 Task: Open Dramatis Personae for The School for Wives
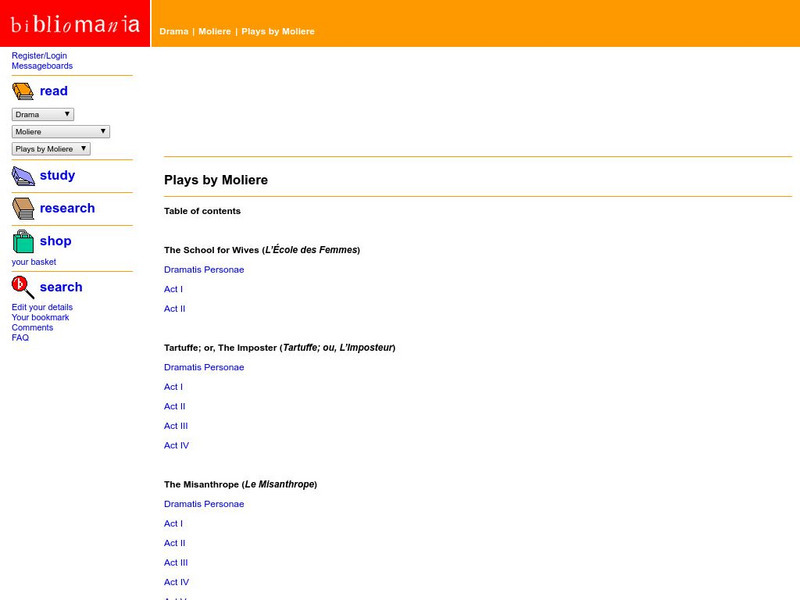pyautogui.click(x=204, y=269)
